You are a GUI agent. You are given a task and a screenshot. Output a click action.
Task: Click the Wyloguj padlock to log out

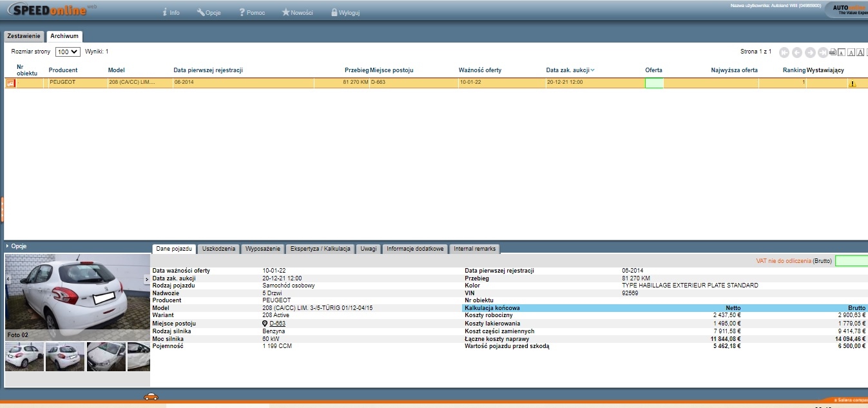334,12
